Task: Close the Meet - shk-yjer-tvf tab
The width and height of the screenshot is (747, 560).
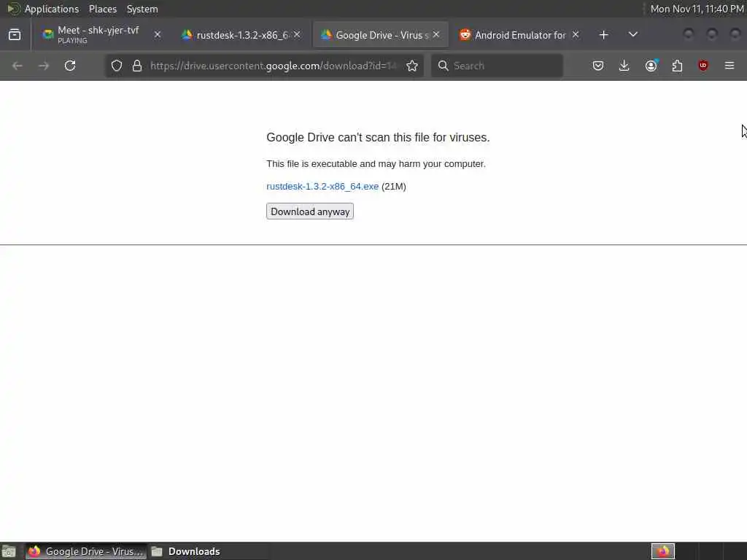Action: 158,35
